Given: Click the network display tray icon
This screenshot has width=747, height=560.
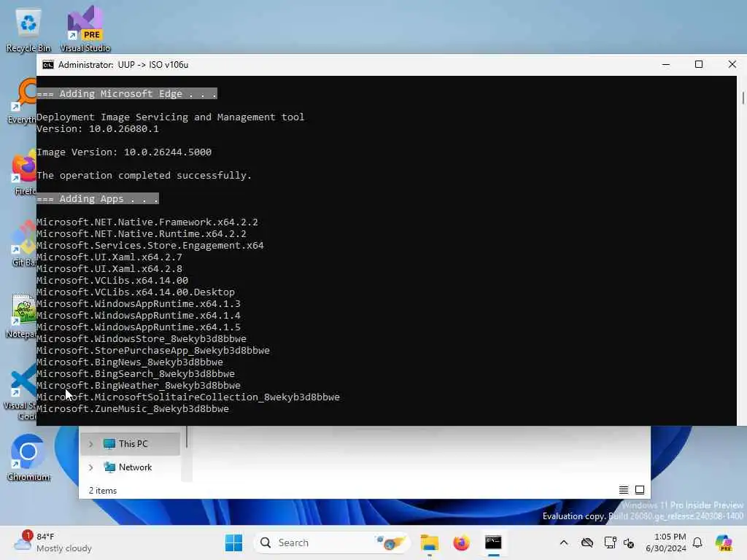Looking at the screenshot, I should pos(609,542).
